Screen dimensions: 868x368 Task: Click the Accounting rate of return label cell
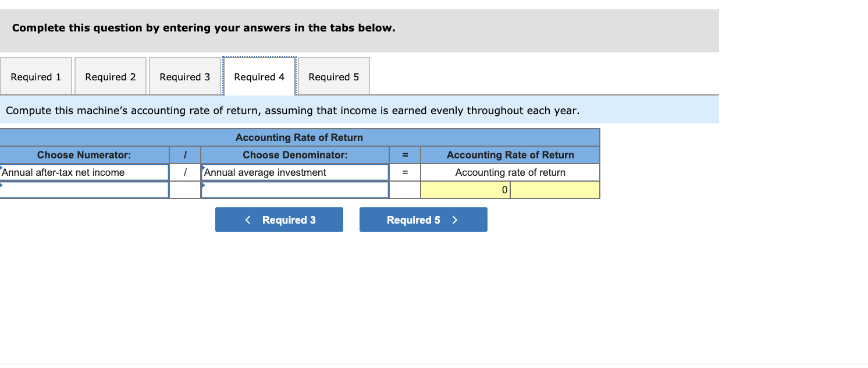[x=509, y=172]
